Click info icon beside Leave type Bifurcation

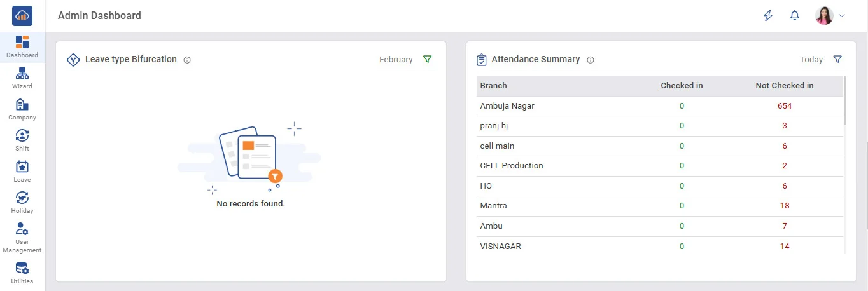pos(187,60)
